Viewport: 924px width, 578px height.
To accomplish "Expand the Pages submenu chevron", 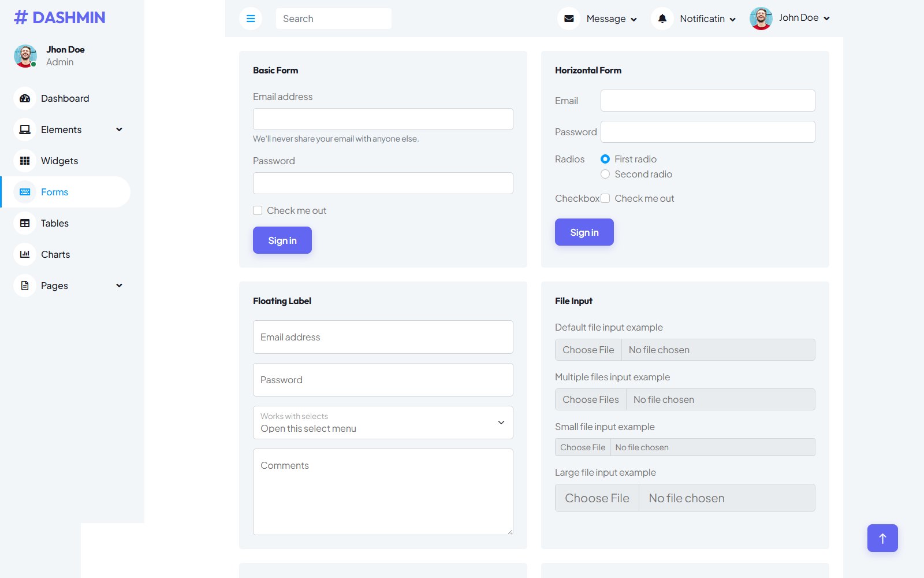I will 119,286.
